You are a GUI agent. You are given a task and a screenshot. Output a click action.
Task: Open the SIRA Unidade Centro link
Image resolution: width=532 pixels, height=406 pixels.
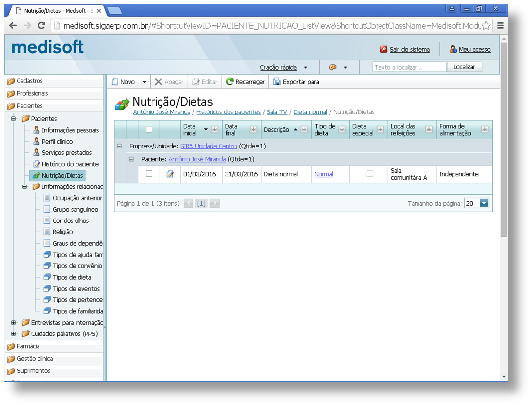point(208,146)
